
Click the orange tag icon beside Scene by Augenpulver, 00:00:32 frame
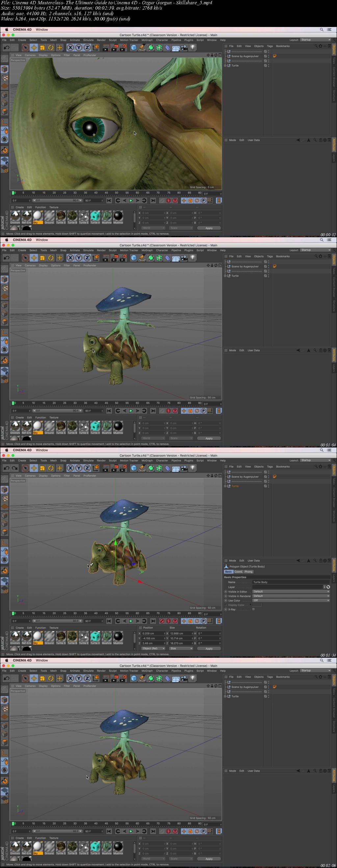point(275,56)
